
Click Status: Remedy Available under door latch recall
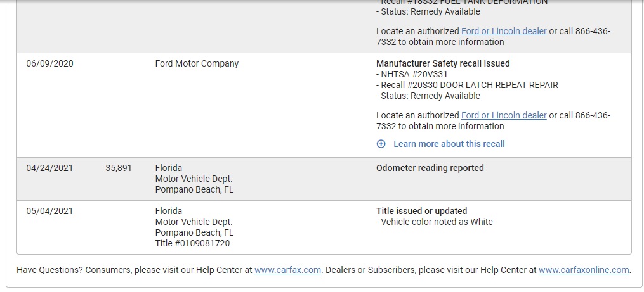428,96
